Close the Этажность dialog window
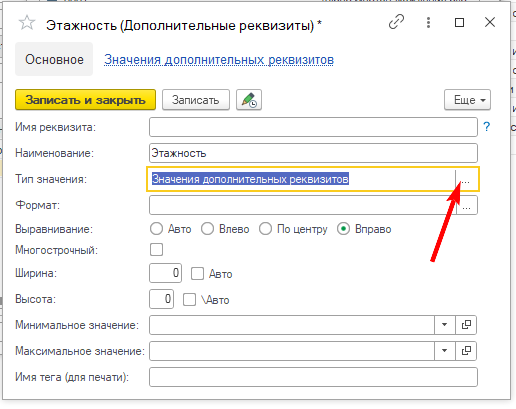This screenshot has width=516, height=409. [490, 23]
